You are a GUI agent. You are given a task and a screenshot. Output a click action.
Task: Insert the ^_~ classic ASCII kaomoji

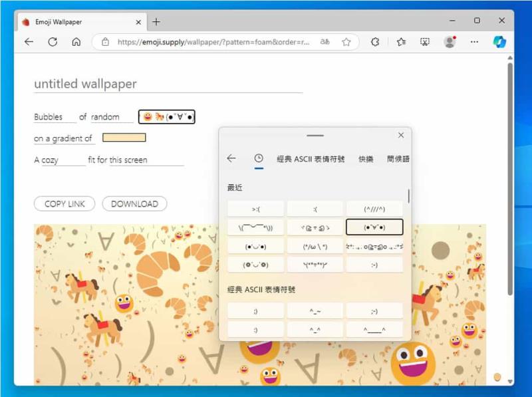315,311
